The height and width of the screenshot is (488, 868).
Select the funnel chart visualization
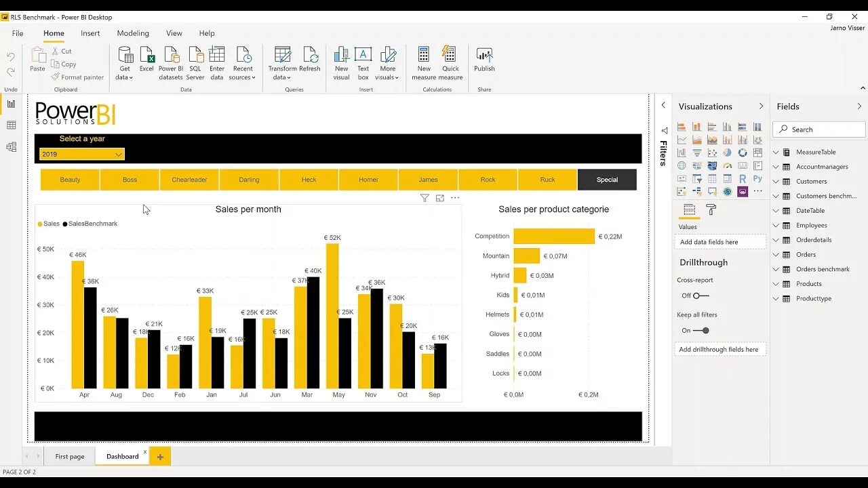coord(697,152)
